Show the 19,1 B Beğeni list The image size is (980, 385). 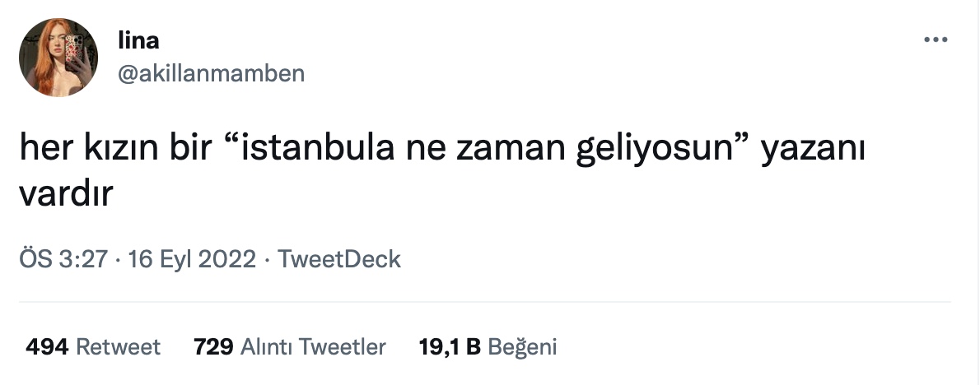(488, 347)
